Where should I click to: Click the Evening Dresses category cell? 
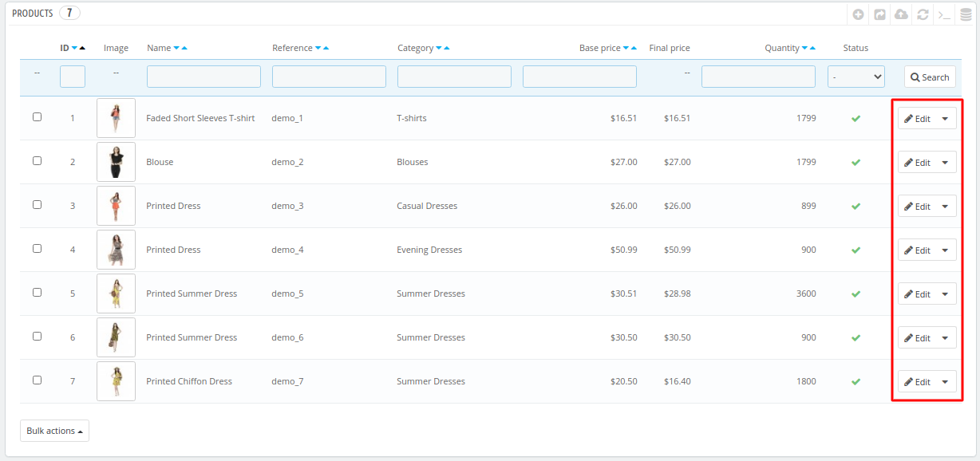point(429,250)
